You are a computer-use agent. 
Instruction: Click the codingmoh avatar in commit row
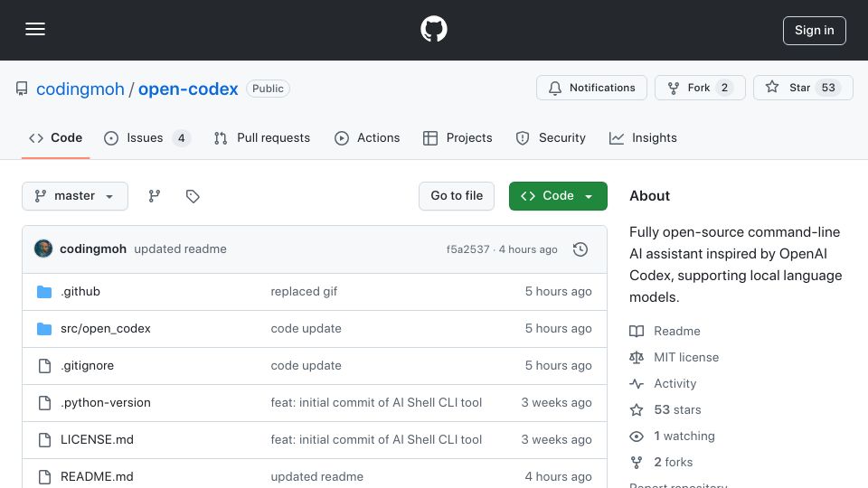coord(43,249)
